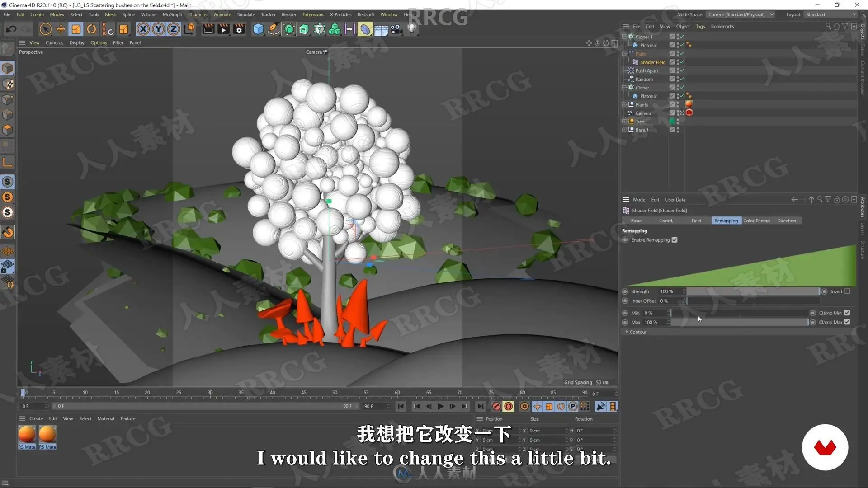
Task: Click frame 45 on the timeline ruler
Action: click(x=303, y=393)
